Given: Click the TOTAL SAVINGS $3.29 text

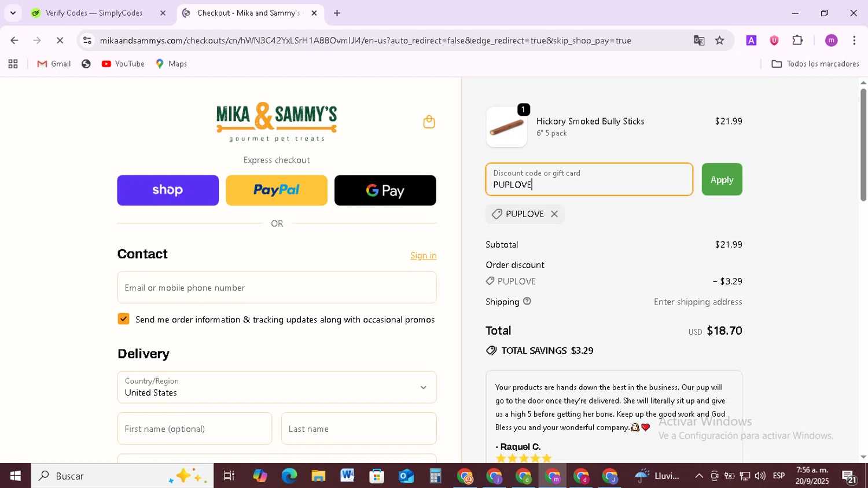Looking at the screenshot, I should click(x=547, y=350).
